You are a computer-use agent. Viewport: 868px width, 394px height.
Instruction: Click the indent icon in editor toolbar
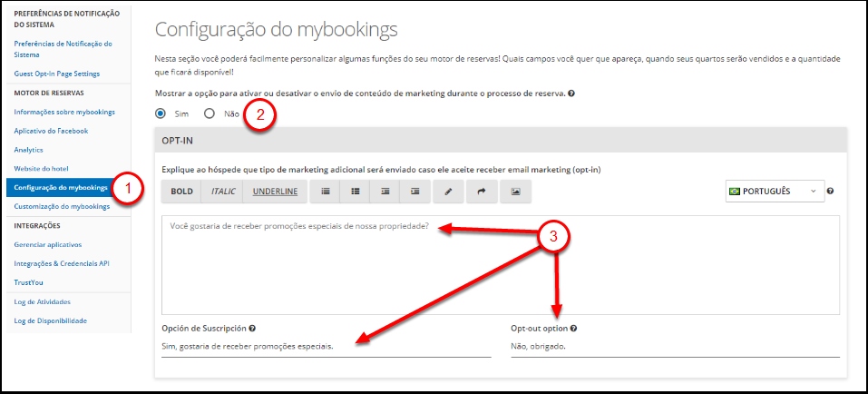coord(415,192)
